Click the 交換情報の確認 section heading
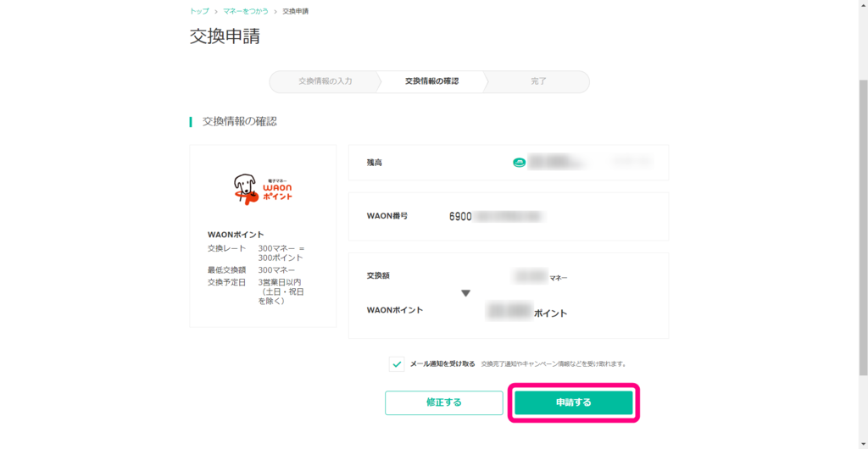The height and width of the screenshot is (449, 868). [239, 122]
